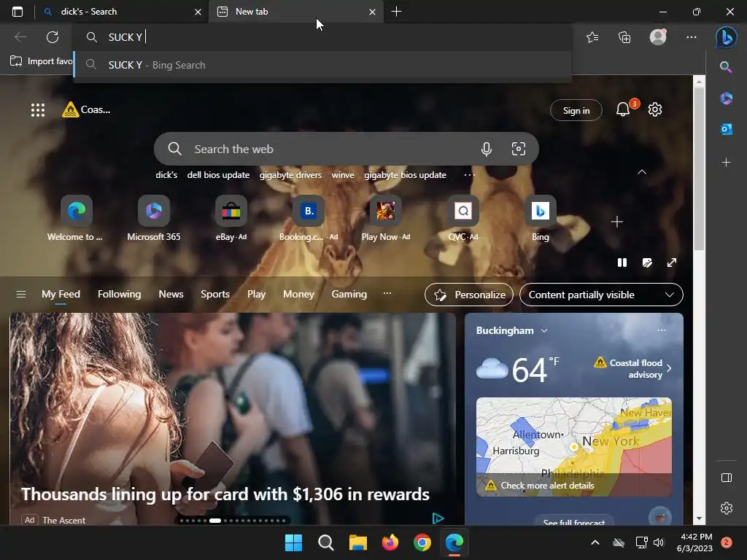The image size is (747, 560).
Task: Hide the sidebar with panel icon
Action: click(x=727, y=478)
